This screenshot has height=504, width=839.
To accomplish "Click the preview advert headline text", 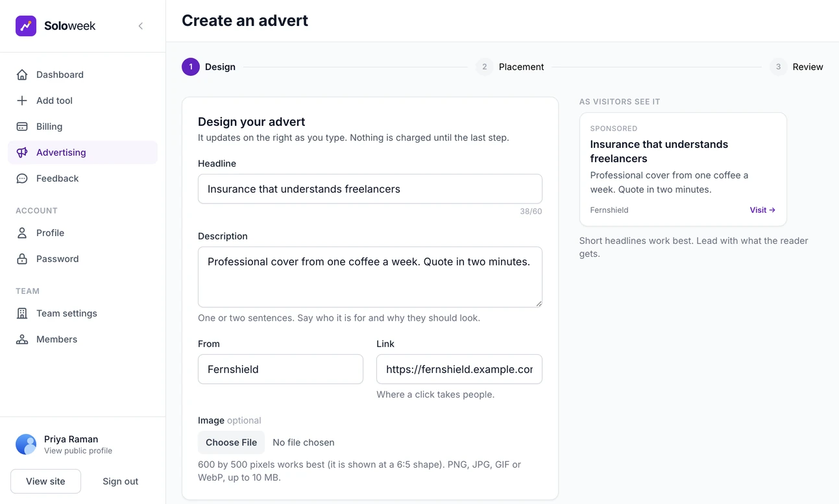I will click(x=659, y=151).
